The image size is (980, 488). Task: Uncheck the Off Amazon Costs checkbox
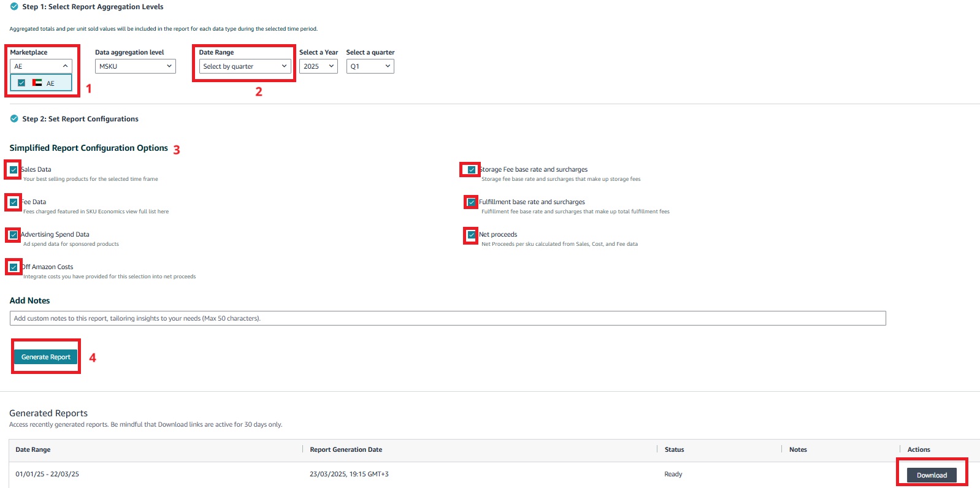point(13,267)
